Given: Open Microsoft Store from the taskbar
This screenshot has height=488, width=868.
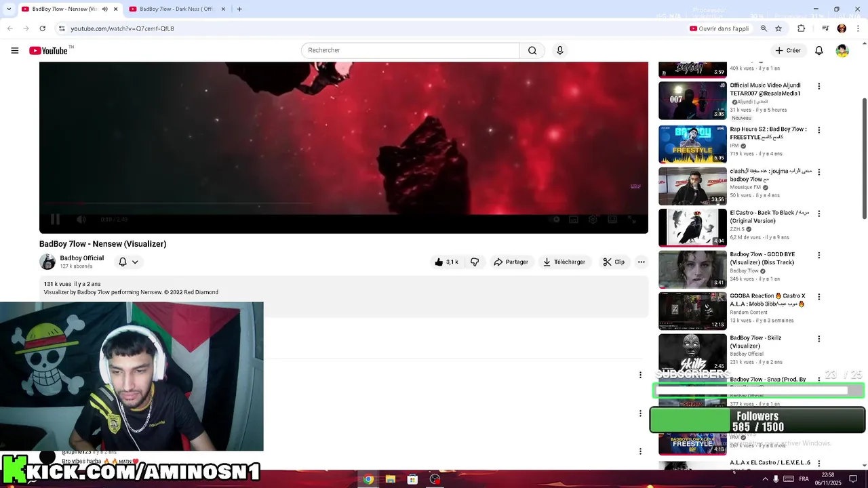Looking at the screenshot, I should pos(412,479).
